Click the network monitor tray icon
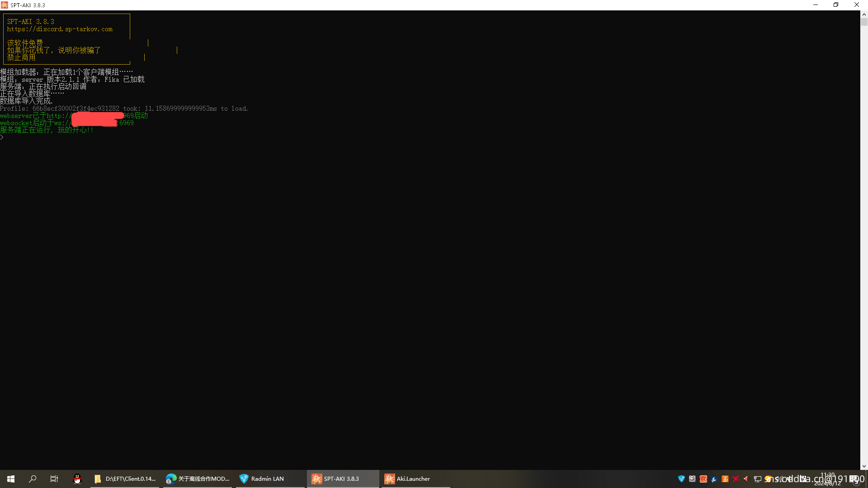Screen dimensions: 868x488 point(758,479)
